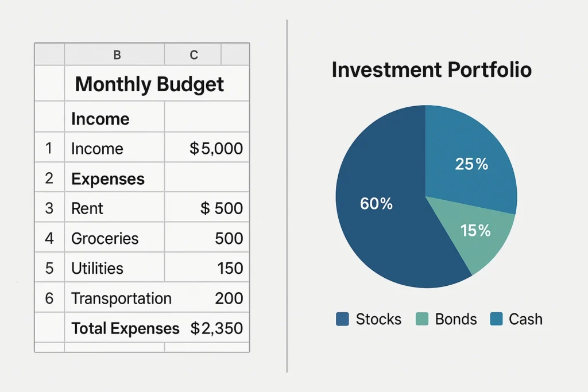
Task: Click the Monthly Budget title cell
Action: (149, 85)
